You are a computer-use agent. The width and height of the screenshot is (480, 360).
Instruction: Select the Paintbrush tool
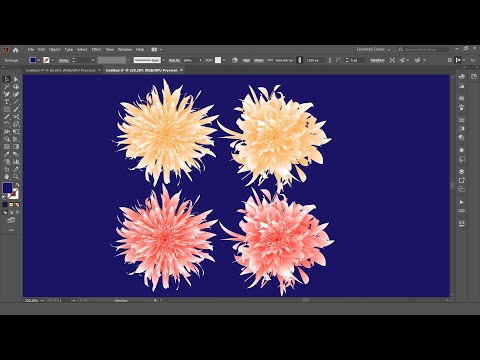[x=16, y=109]
